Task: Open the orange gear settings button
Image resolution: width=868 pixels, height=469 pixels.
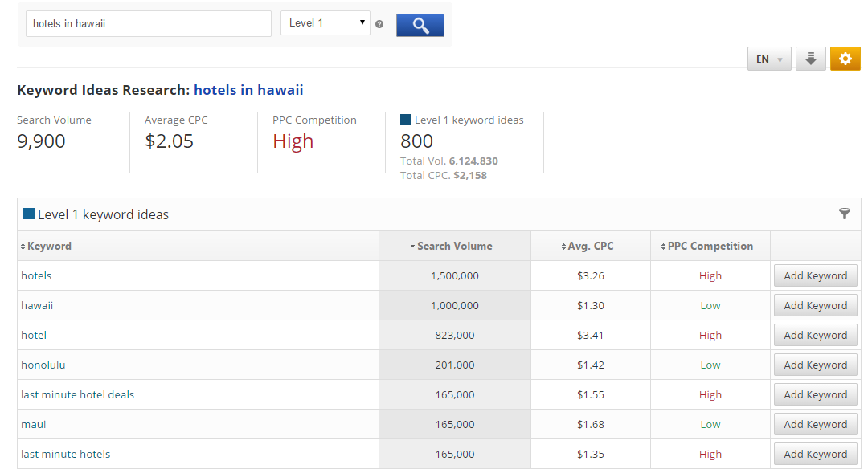Action: 845,59
